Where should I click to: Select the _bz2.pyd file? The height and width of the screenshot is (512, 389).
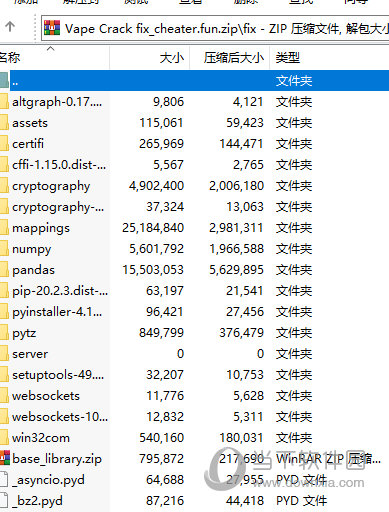click(37, 501)
